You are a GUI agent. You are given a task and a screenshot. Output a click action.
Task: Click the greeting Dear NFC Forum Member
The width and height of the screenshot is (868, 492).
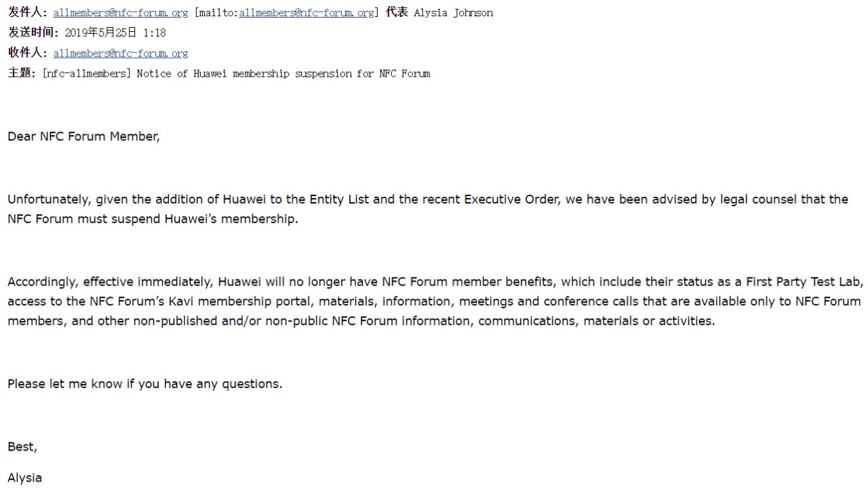(83, 136)
